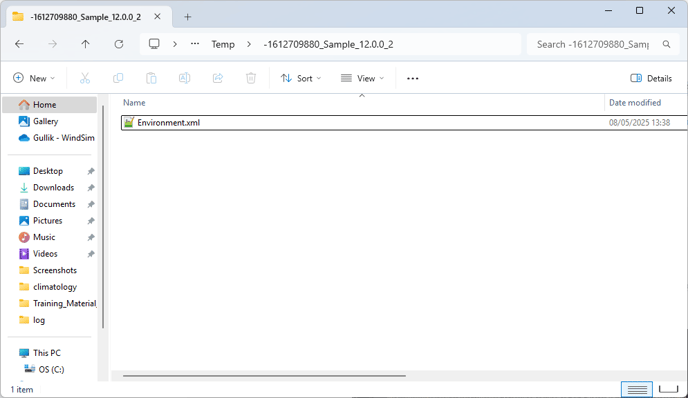Screen dimensions: 688x398
Task: Click the Cut scissors icon
Action: [85, 78]
